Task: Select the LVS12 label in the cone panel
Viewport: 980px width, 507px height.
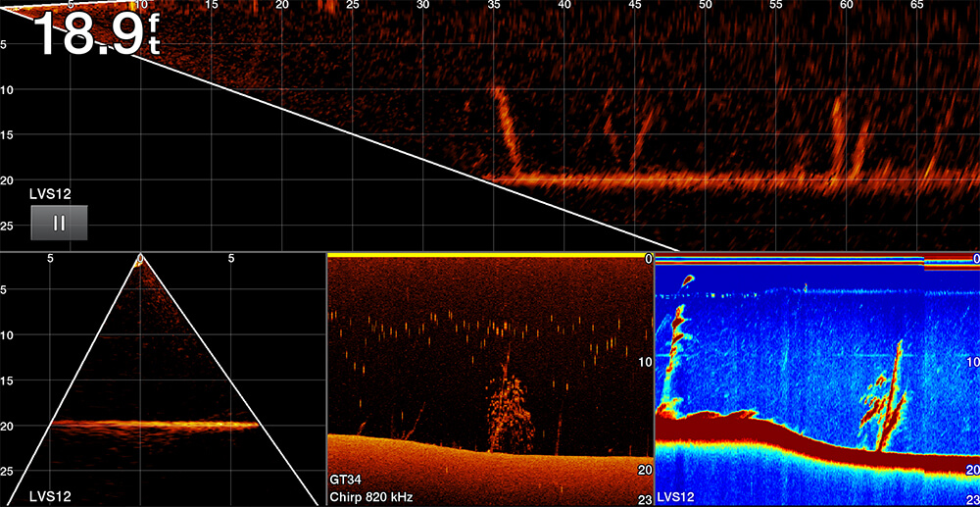Action: pyautogui.click(x=50, y=496)
